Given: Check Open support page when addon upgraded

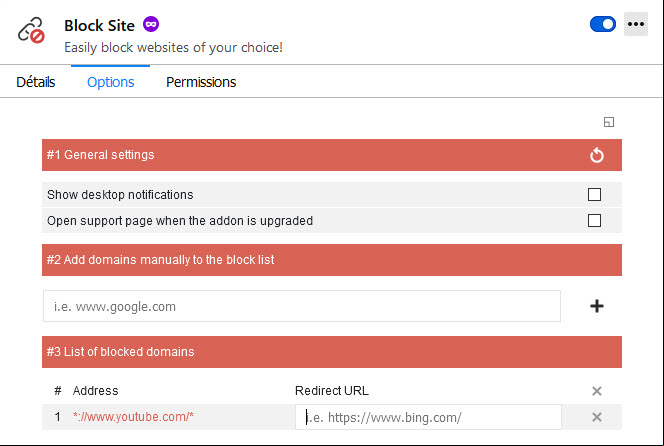Looking at the screenshot, I should coord(594,220).
